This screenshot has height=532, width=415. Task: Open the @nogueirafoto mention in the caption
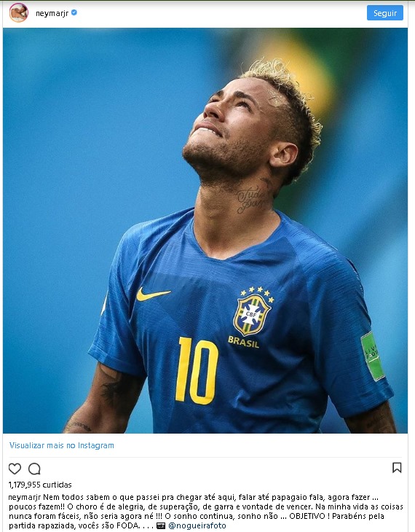click(197, 526)
